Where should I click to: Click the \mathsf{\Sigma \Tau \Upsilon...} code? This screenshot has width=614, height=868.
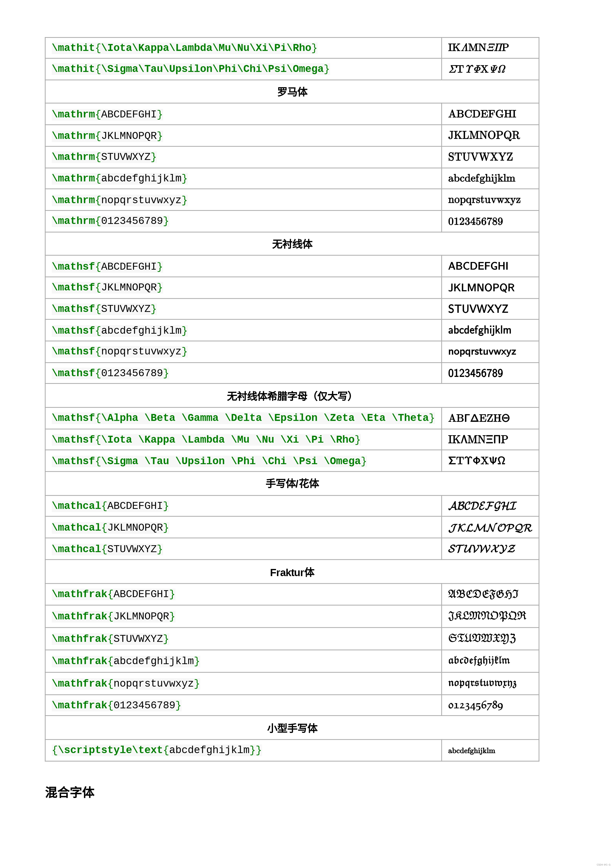(209, 461)
